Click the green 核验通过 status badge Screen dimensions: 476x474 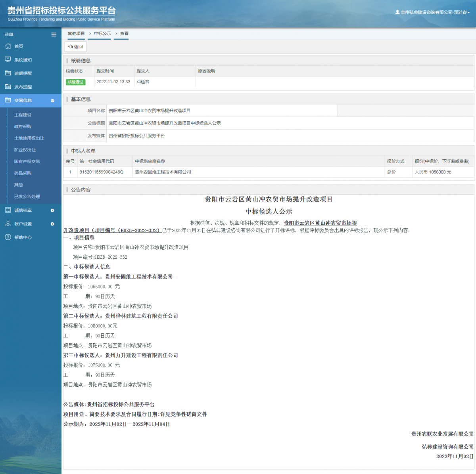pyautogui.click(x=75, y=82)
